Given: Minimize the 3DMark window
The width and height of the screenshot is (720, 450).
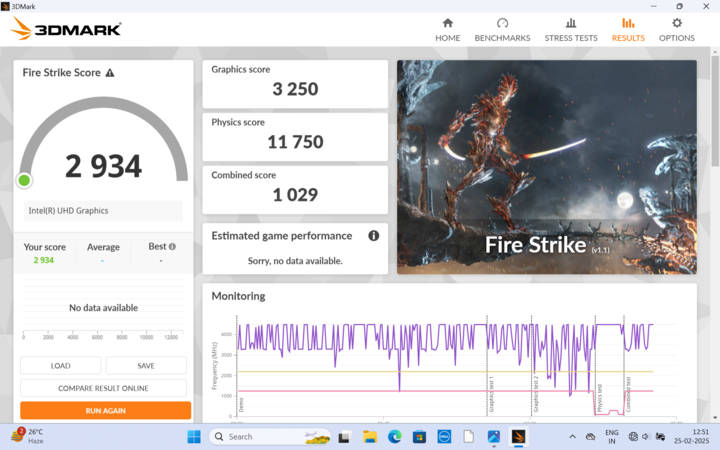Looking at the screenshot, I should [653, 6].
